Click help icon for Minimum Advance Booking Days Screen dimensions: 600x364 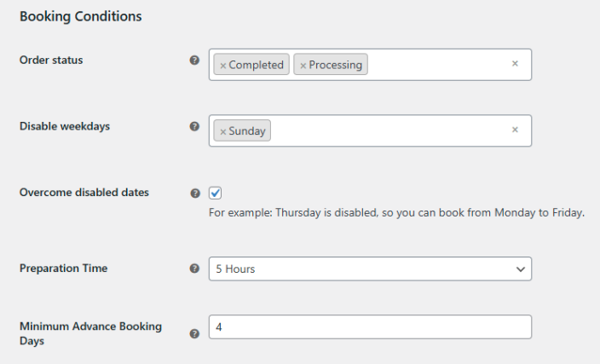(194, 334)
